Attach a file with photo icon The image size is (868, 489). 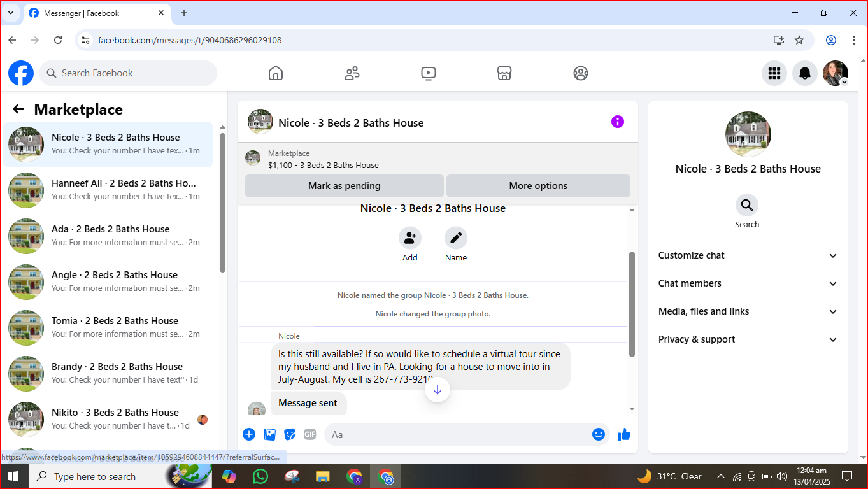(x=270, y=434)
